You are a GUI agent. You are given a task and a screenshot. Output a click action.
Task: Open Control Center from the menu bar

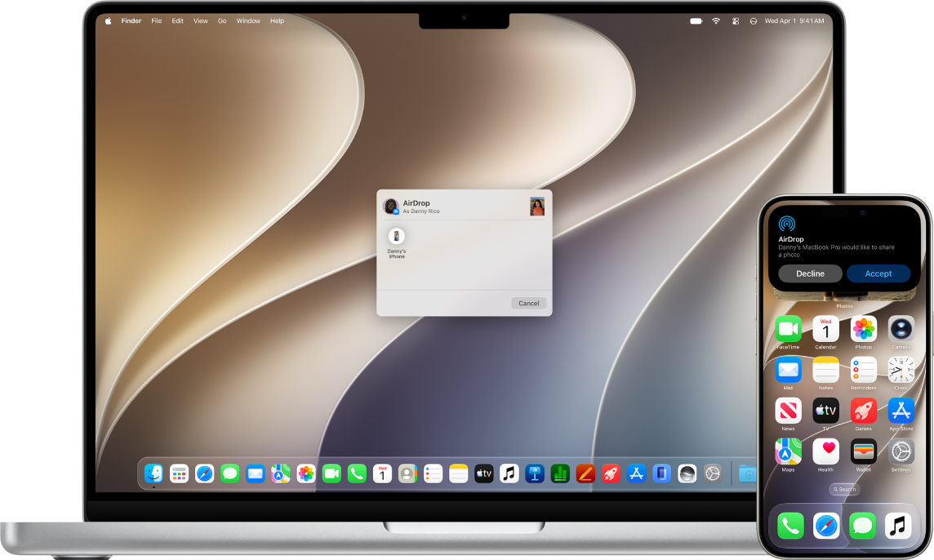736,21
